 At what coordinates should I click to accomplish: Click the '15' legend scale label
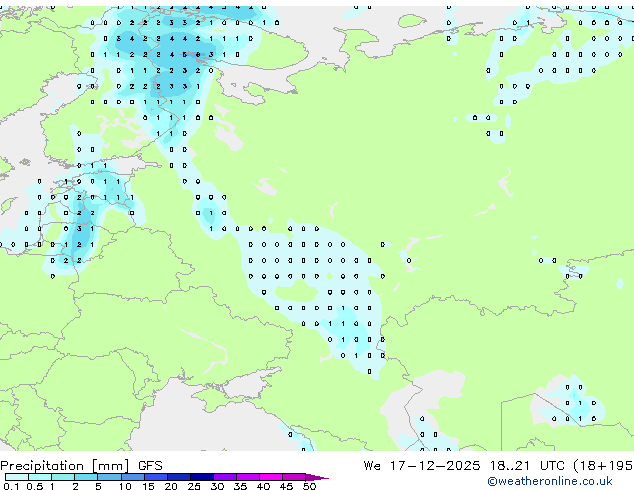[148, 486]
